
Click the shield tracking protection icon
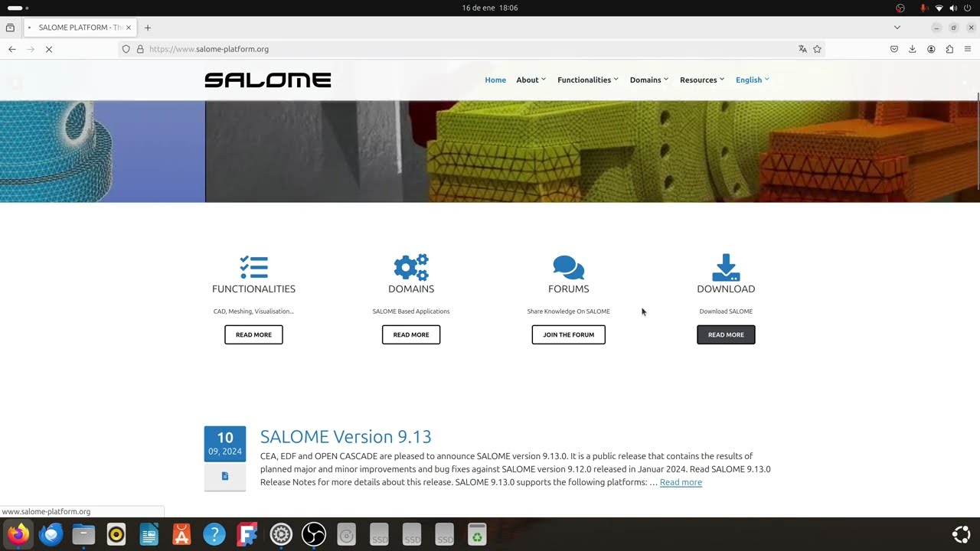(x=126, y=49)
